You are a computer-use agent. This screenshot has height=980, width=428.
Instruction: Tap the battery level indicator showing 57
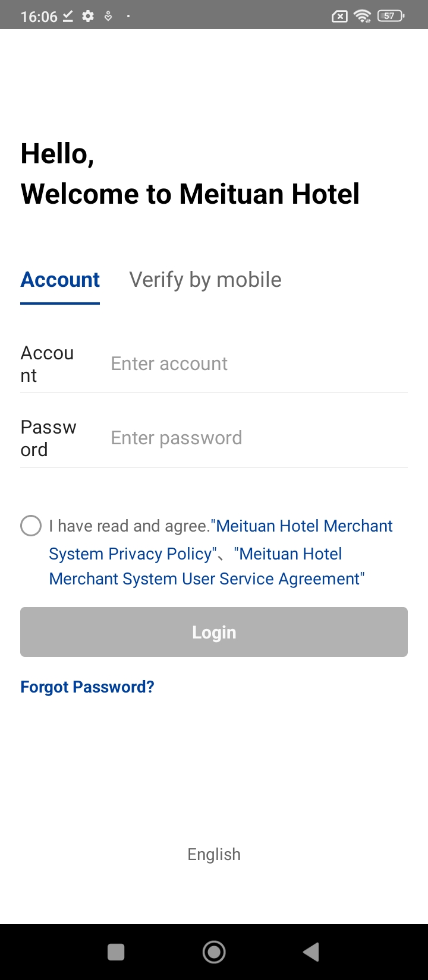click(391, 16)
